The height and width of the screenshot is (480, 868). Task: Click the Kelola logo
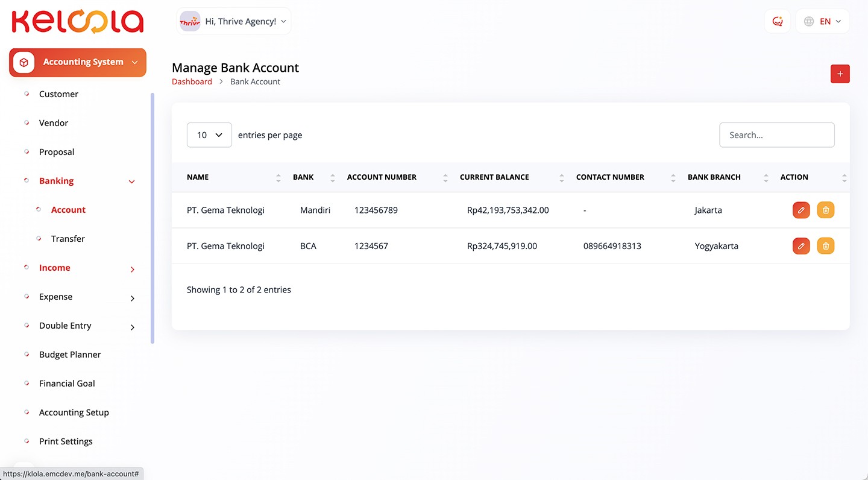point(78,21)
